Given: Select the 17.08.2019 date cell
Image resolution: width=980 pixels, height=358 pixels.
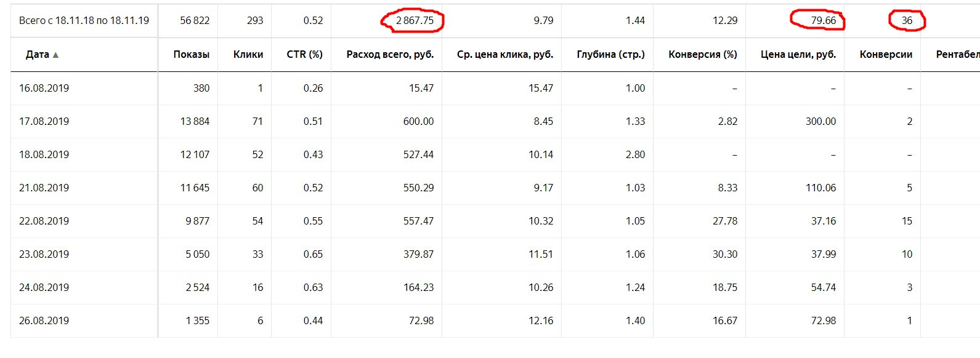Looking at the screenshot, I should [x=44, y=121].
